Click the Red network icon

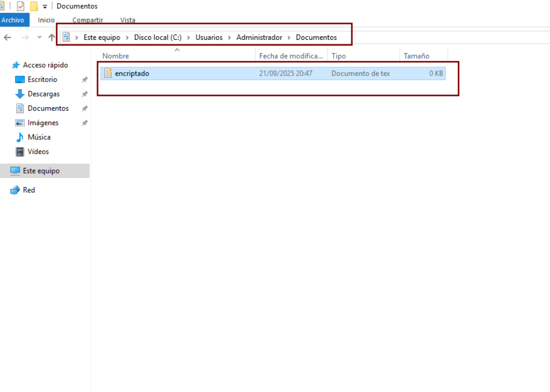(15, 190)
